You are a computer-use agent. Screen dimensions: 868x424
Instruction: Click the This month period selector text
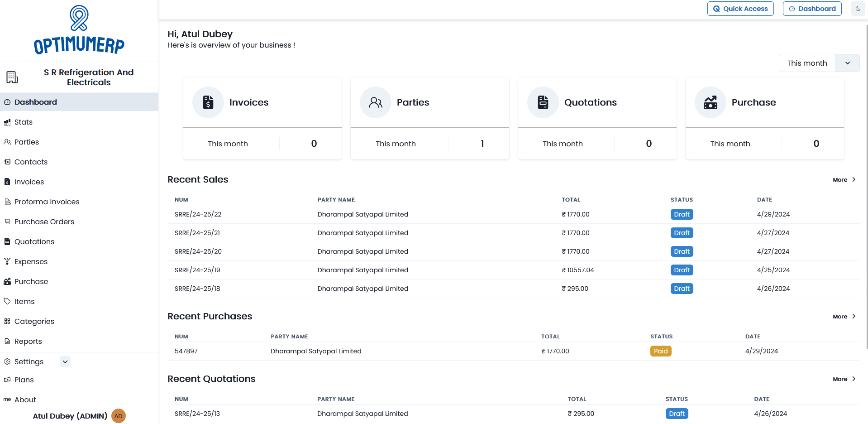(807, 63)
